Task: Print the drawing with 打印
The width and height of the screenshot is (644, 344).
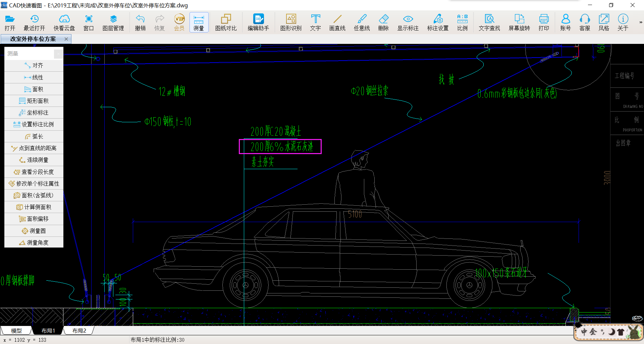Action: pyautogui.click(x=544, y=23)
